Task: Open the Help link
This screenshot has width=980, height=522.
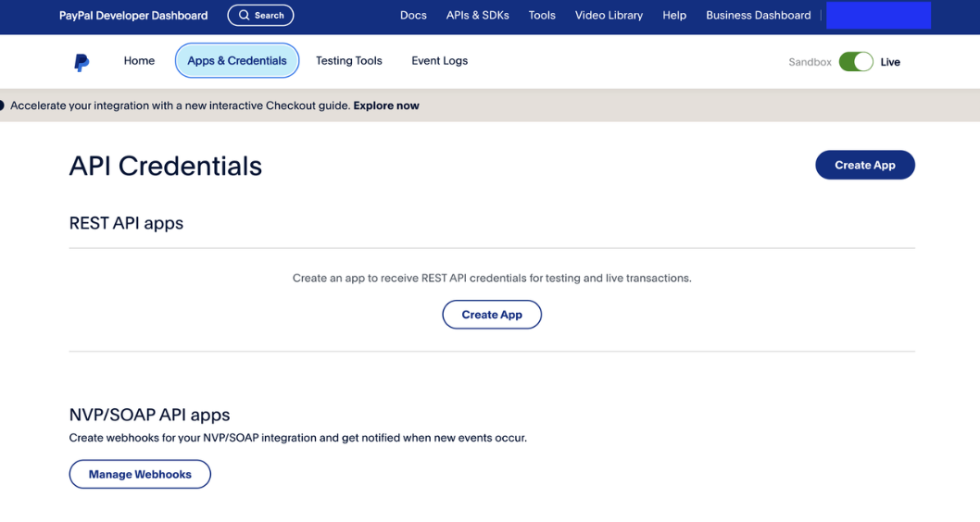Action: [x=674, y=15]
